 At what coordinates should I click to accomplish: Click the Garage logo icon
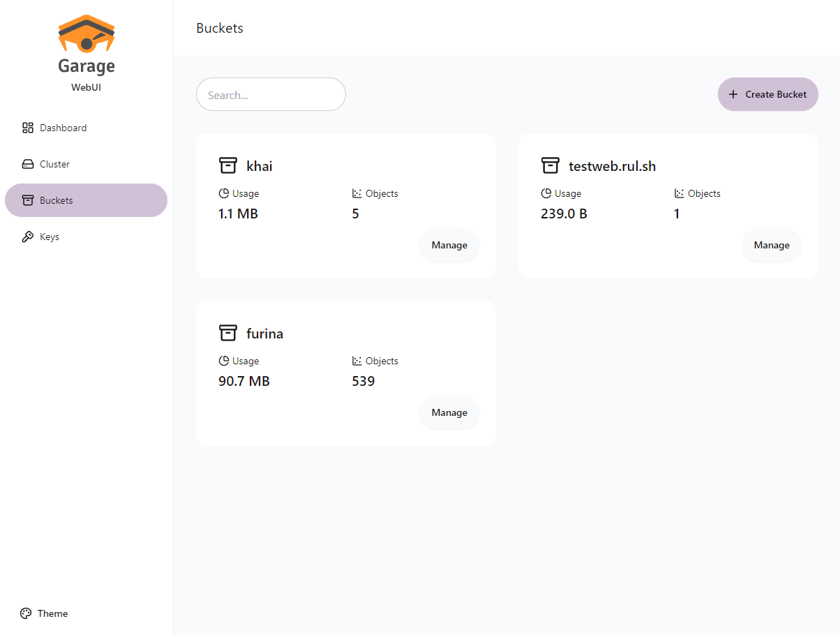[87, 33]
